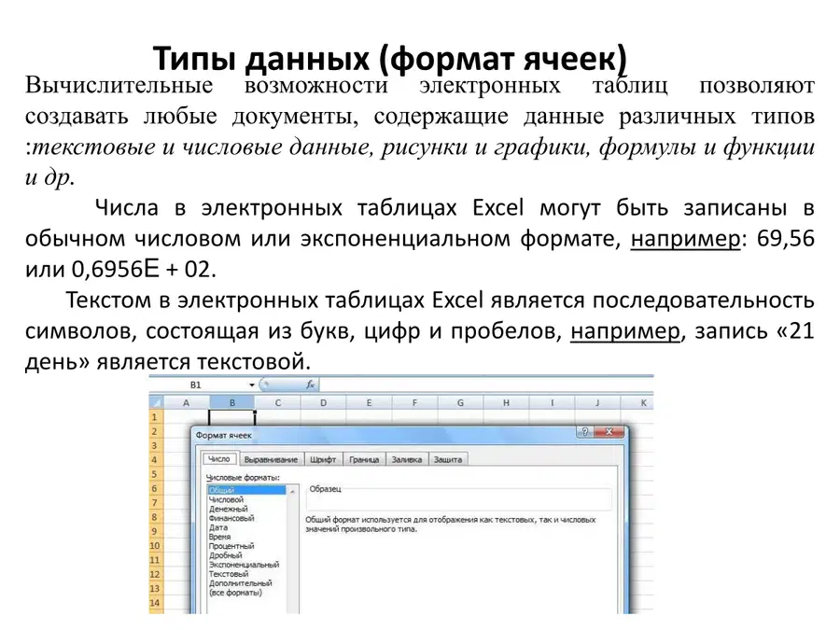
Task: Select the Общий number format
Action: (x=246, y=490)
